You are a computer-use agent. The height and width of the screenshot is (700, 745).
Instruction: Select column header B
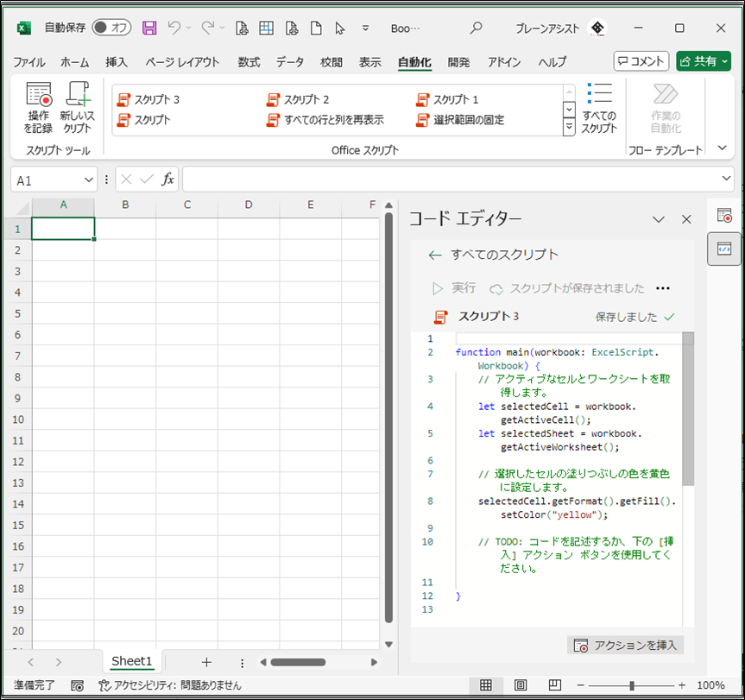click(125, 205)
